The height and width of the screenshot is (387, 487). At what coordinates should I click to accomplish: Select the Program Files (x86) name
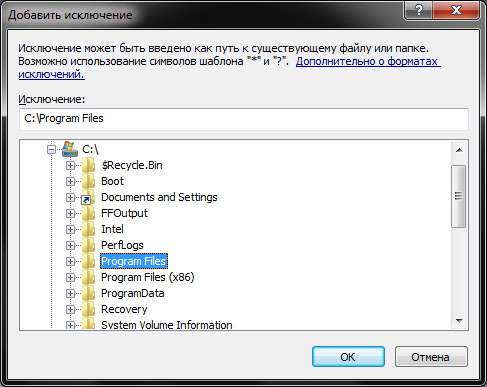(148, 277)
